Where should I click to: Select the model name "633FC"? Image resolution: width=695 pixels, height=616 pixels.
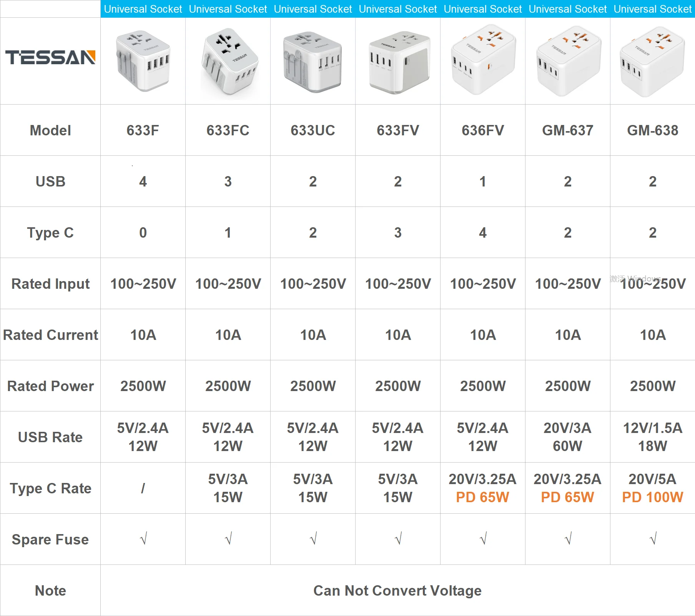coord(228,130)
